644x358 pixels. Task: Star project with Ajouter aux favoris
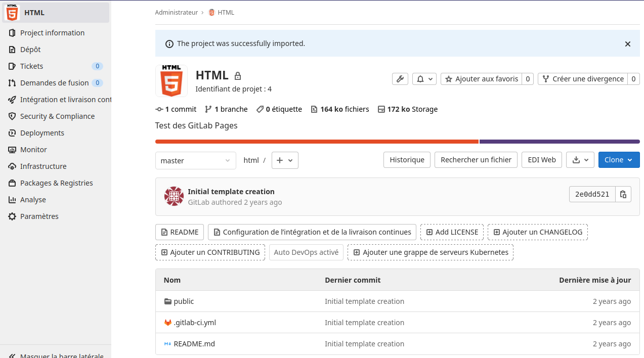[x=481, y=79]
